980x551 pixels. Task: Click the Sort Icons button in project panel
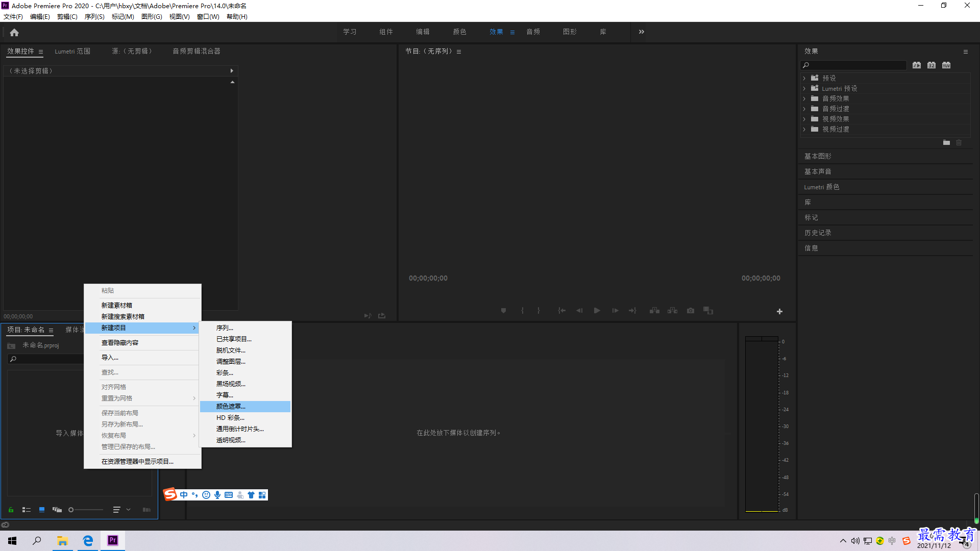(116, 510)
